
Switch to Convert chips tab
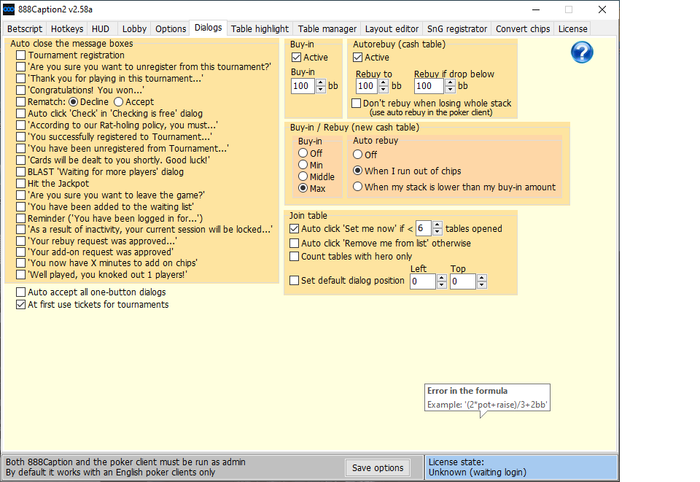(523, 29)
